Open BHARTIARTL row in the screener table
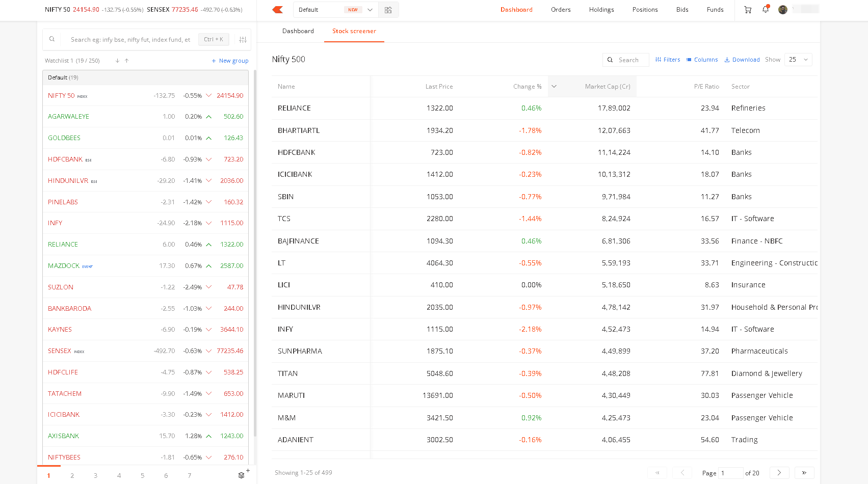 click(x=544, y=130)
